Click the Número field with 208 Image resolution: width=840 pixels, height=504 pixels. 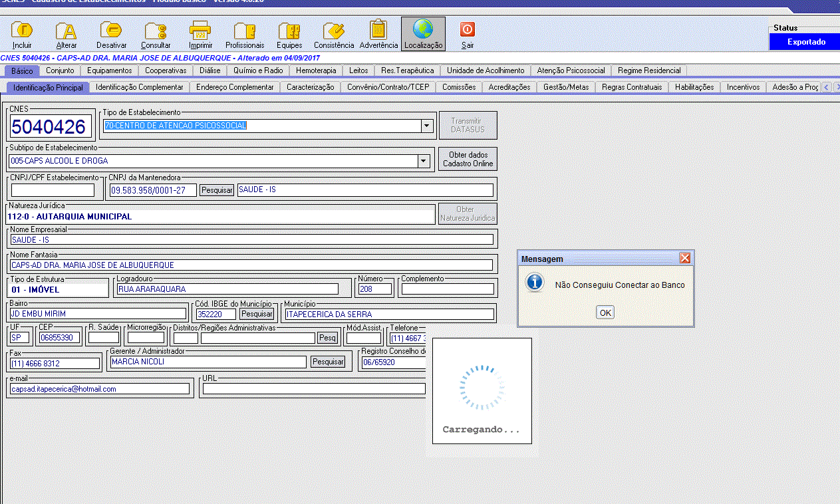click(x=375, y=289)
